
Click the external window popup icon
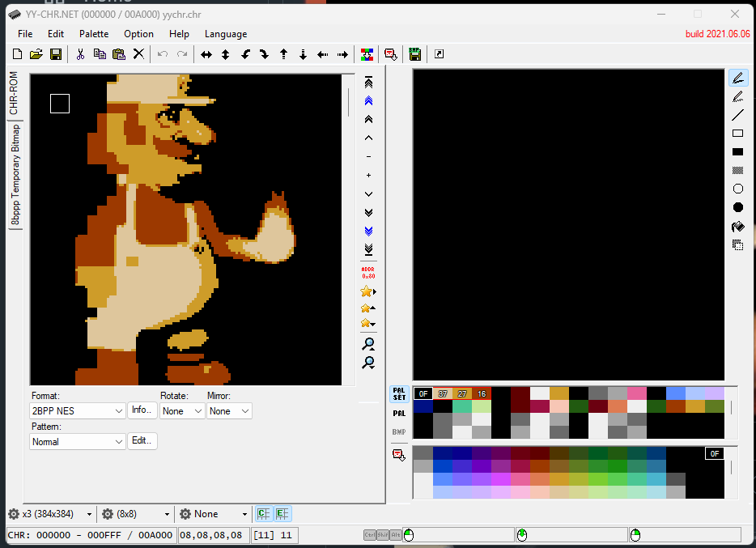[x=440, y=54]
